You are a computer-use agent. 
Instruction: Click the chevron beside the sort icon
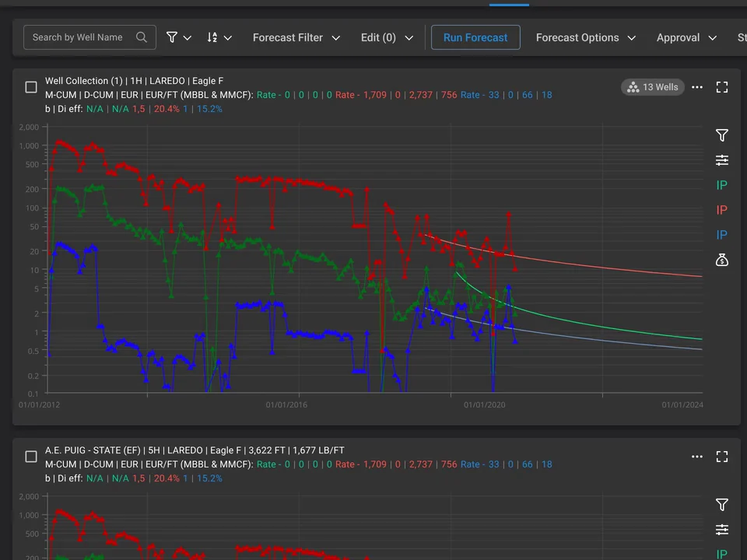[x=228, y=37]
